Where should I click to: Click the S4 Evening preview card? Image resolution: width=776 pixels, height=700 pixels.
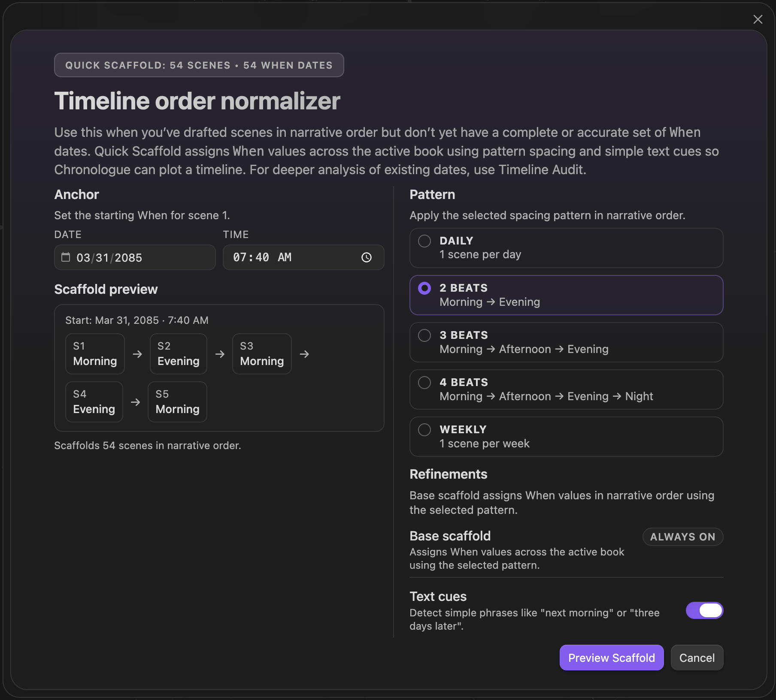pos(94,402)
